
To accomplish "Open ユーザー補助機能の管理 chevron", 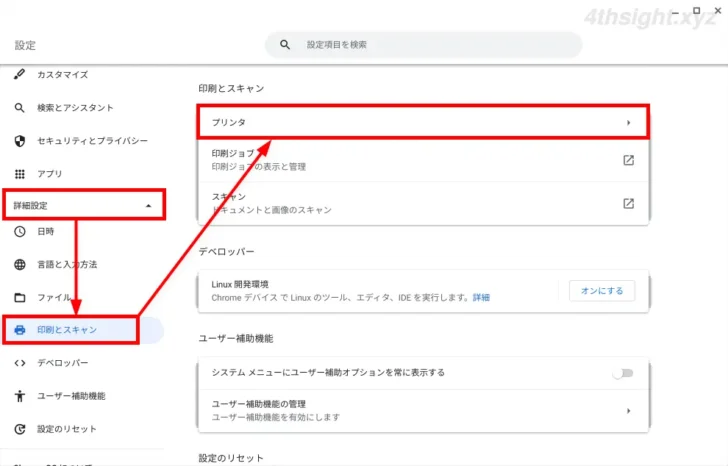I will [x=628, y=411].
